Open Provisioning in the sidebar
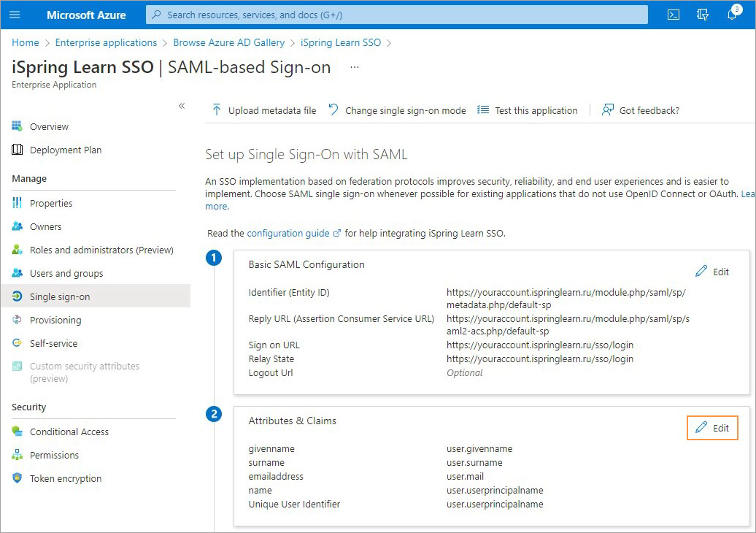The height and width of the screenshot is (533, 756). point(55,321)
